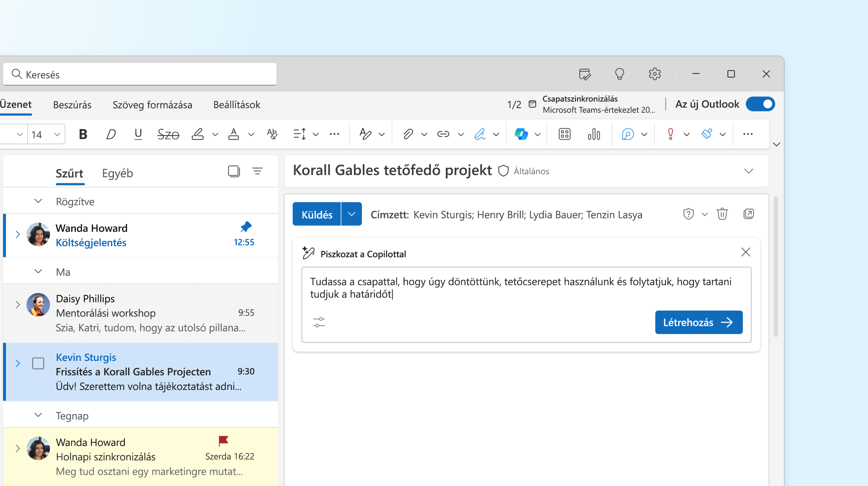Viewport: 868px width, 486px height.
Task: Toggle italic formatting
Action: (111, 134)
